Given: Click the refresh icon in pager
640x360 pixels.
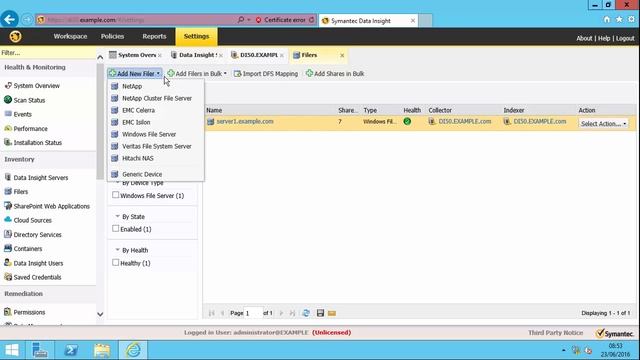Looking at the screenshot, I should pyautogui.click(x=306, y=313).
